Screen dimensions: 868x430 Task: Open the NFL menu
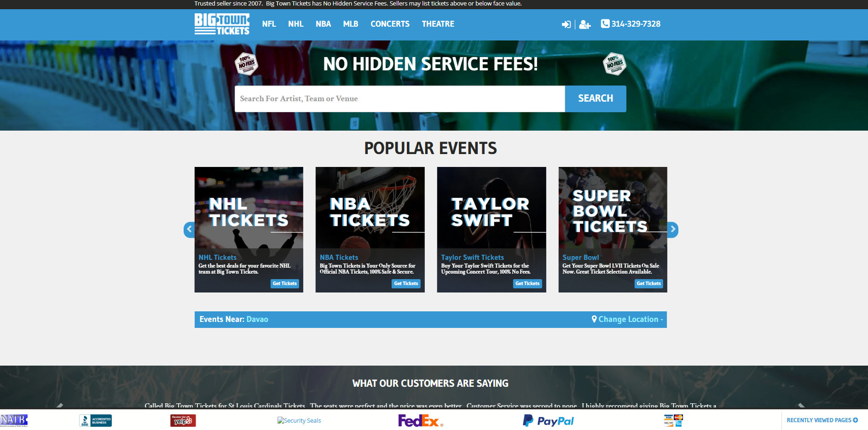point(269,24)
